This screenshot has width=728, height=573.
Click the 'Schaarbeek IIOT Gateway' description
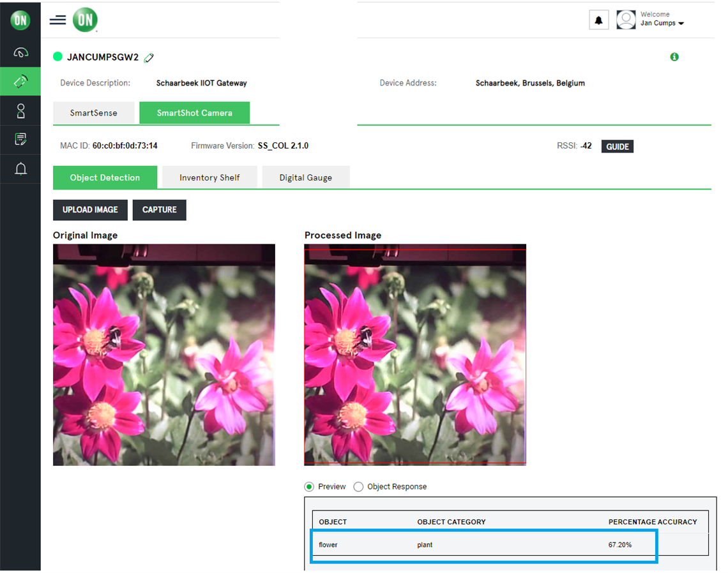(x=202, y=83)
